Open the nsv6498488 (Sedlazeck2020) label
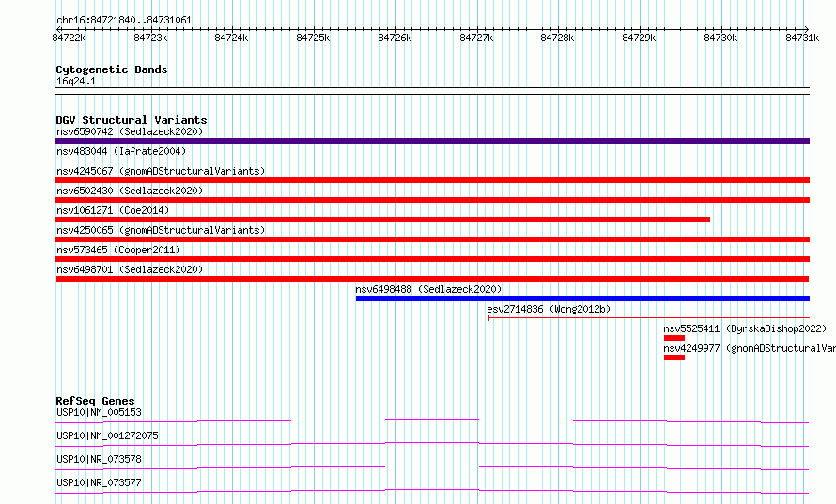 428,289
